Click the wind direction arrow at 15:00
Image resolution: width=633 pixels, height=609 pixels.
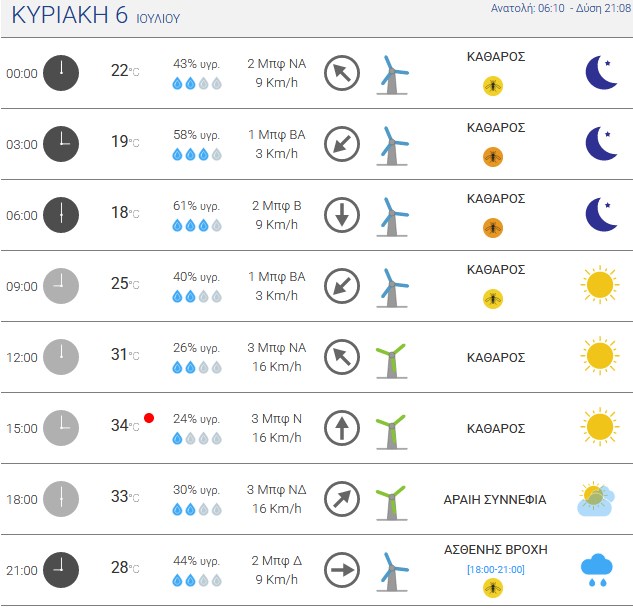click(342, 428)
